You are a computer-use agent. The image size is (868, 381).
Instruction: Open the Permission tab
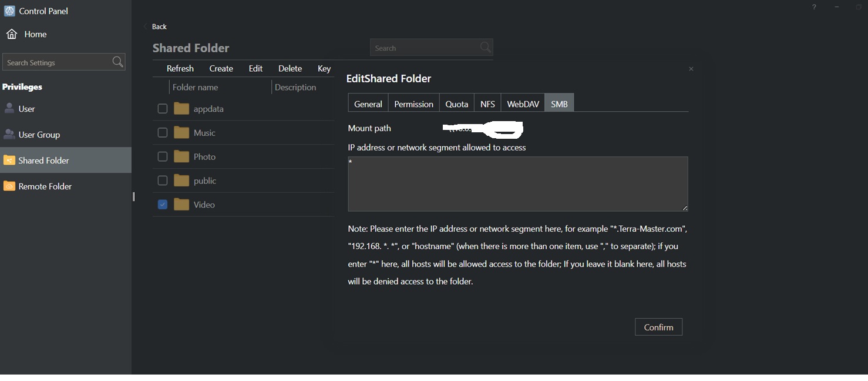[413, 103]
